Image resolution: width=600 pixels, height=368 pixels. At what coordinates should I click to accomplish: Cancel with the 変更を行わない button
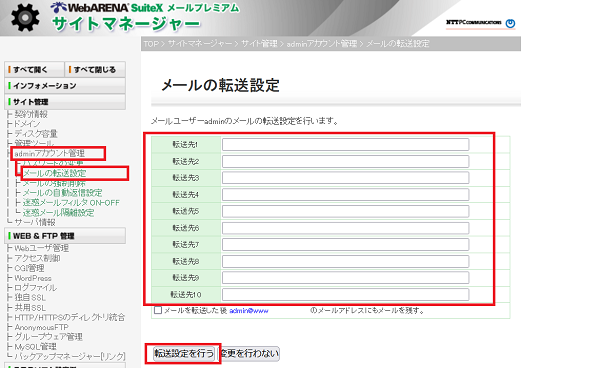[x=249, y=353]
